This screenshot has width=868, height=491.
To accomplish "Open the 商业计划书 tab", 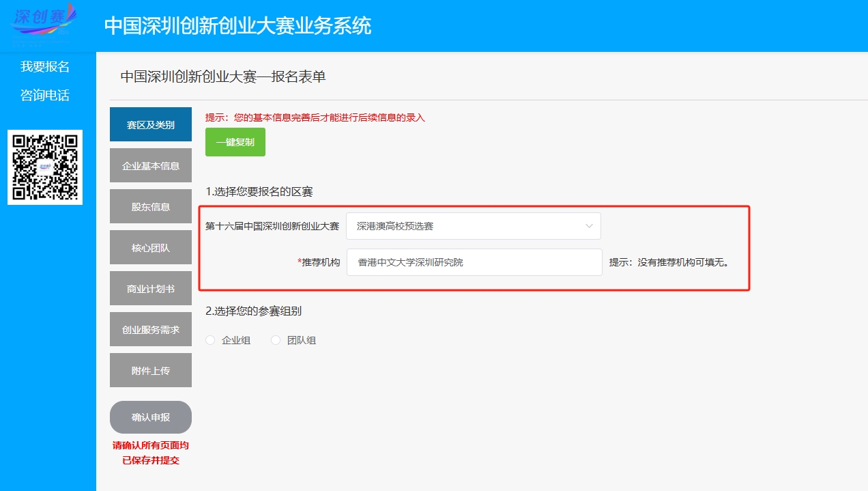I will (x=151, y=288).
